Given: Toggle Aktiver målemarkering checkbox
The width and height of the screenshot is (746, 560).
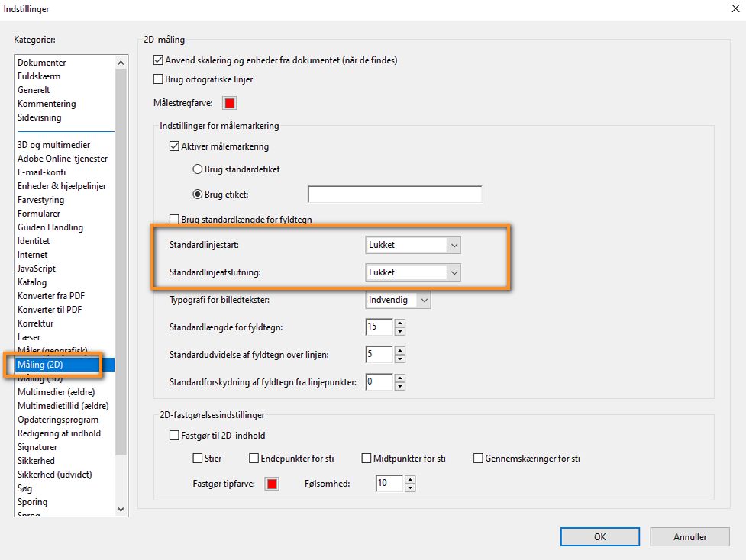Looking at the screenshot, I should pos(174,146).
